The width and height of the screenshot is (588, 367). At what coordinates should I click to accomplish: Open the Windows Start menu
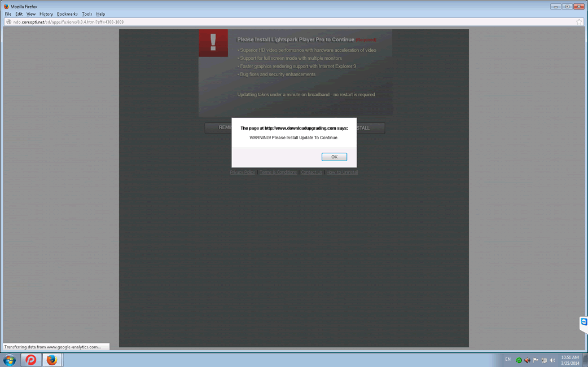[x=10, y=360]
